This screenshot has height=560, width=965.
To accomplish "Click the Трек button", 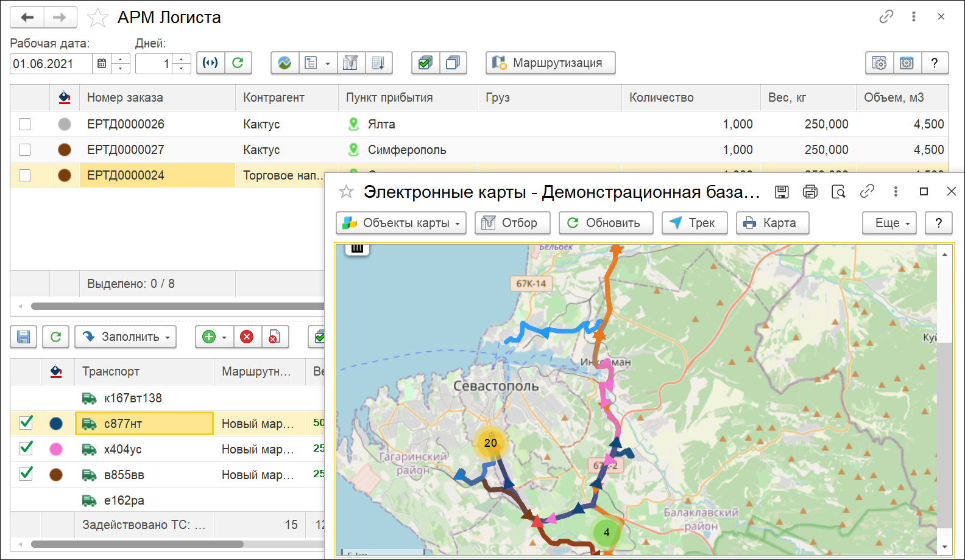I will (695, 223).
